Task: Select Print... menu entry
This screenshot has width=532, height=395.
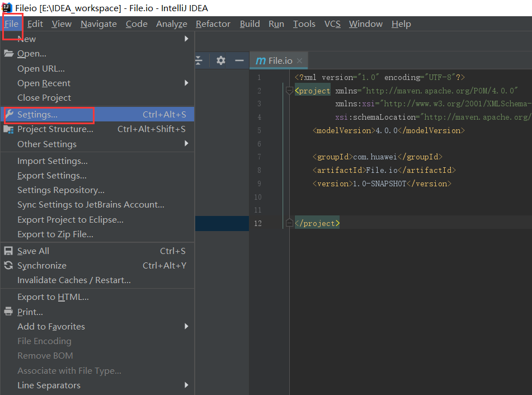Action: 97,312
